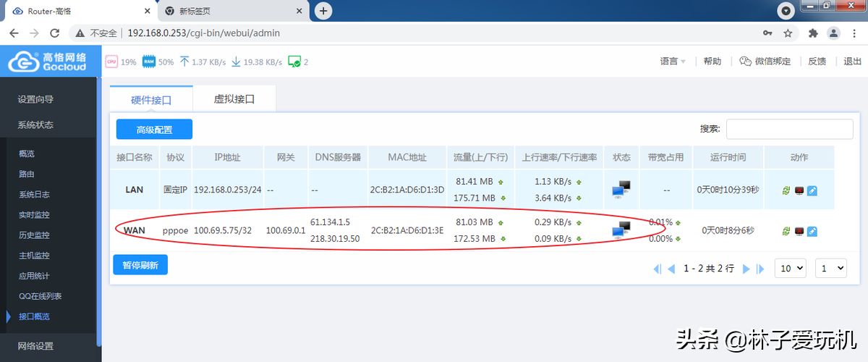Select the 硬件接口 tab
868x362 pixels.
[x=151, y=100]
